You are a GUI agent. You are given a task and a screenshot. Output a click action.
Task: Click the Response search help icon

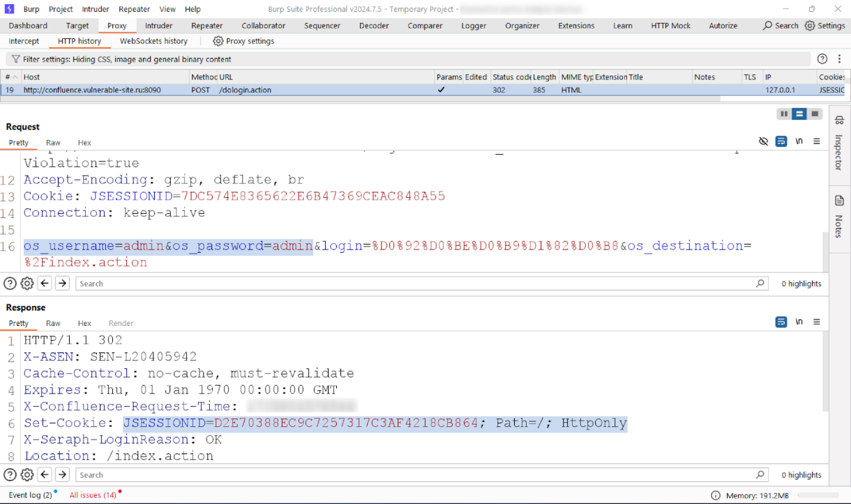coord(10,475)
